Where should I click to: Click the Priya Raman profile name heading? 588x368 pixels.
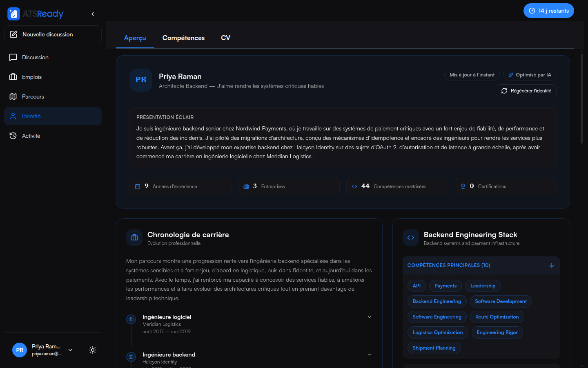pyautogui.click(x=180, y=76)
